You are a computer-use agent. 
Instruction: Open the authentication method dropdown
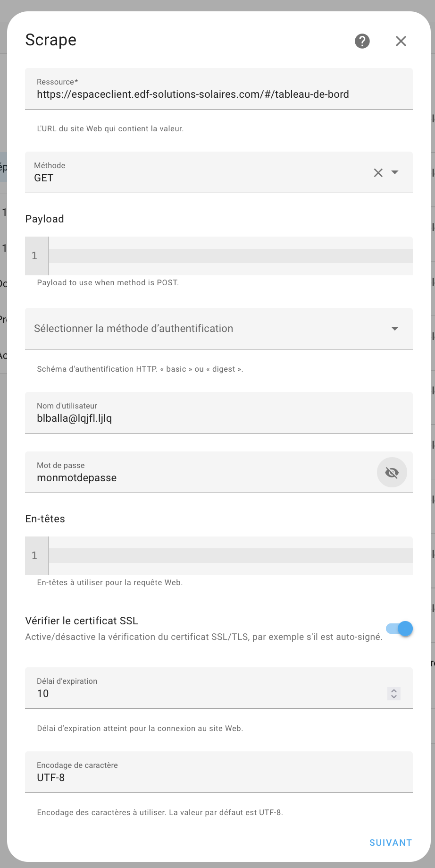(x=219, y=329)
